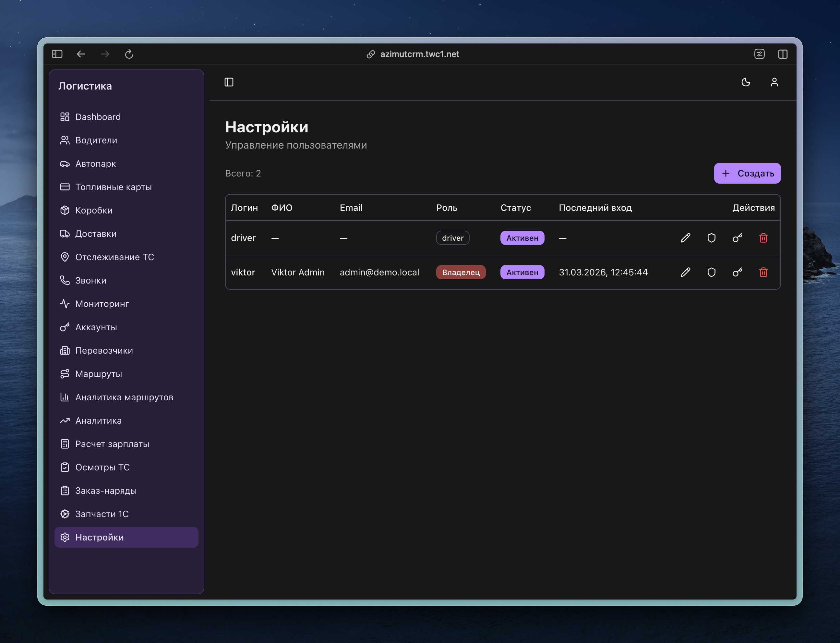This screenshot has width=840, height=643.
Task: Go back using browser back arrow
Action: [81, 54]
